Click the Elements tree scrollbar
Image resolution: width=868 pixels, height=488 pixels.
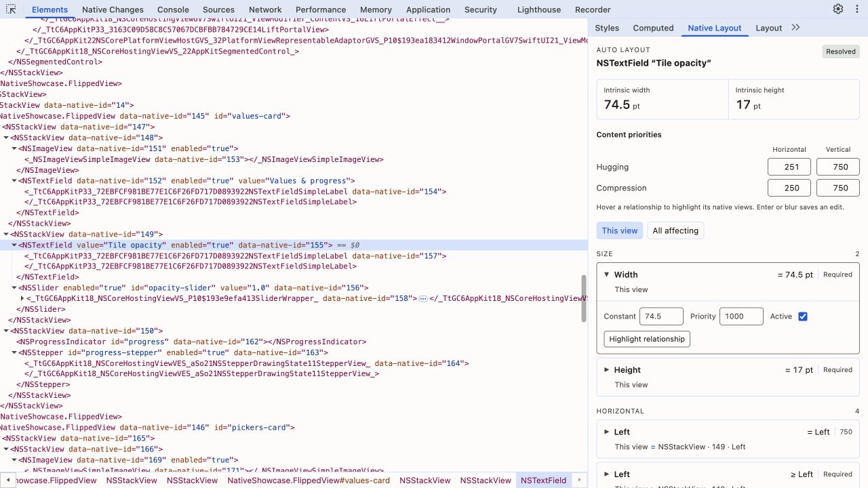click(584, 298)
